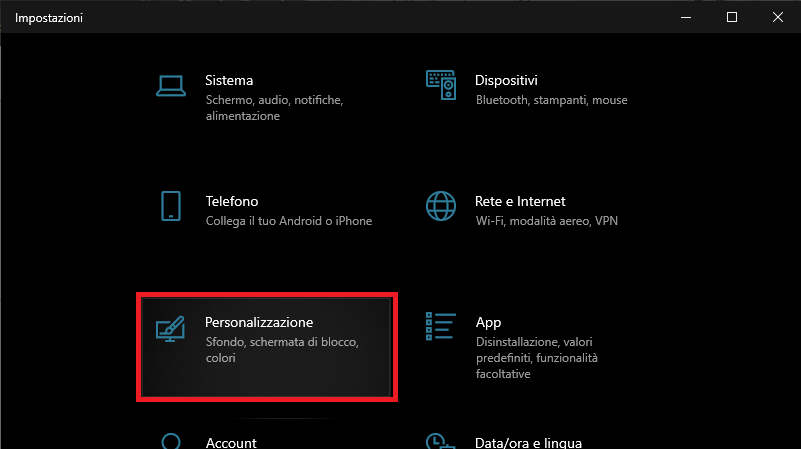This screenshot has width=801, height=449.
Task: Go to Dispositivi settings
Action: pyautogui.click(x=506, y=80)
